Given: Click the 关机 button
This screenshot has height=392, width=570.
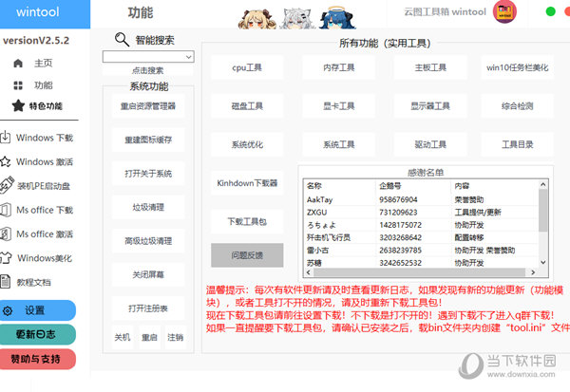Looking at the screenshot, I should (123, 338).
